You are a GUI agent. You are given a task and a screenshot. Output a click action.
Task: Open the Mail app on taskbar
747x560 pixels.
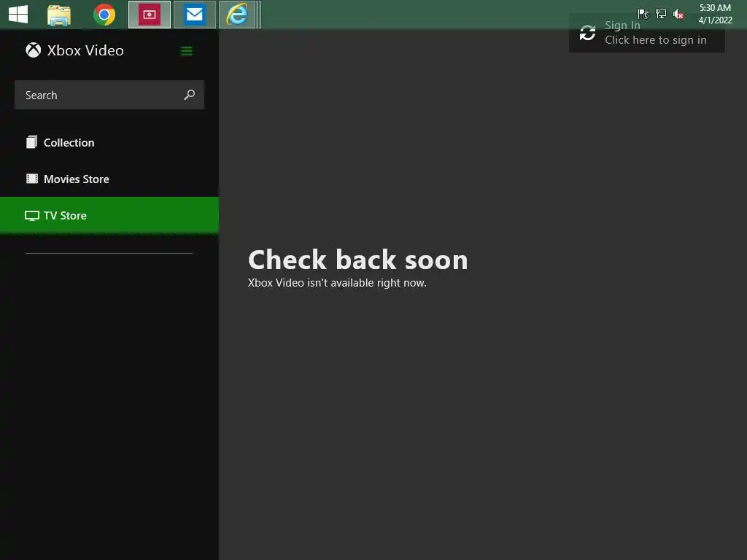[194, 15]
